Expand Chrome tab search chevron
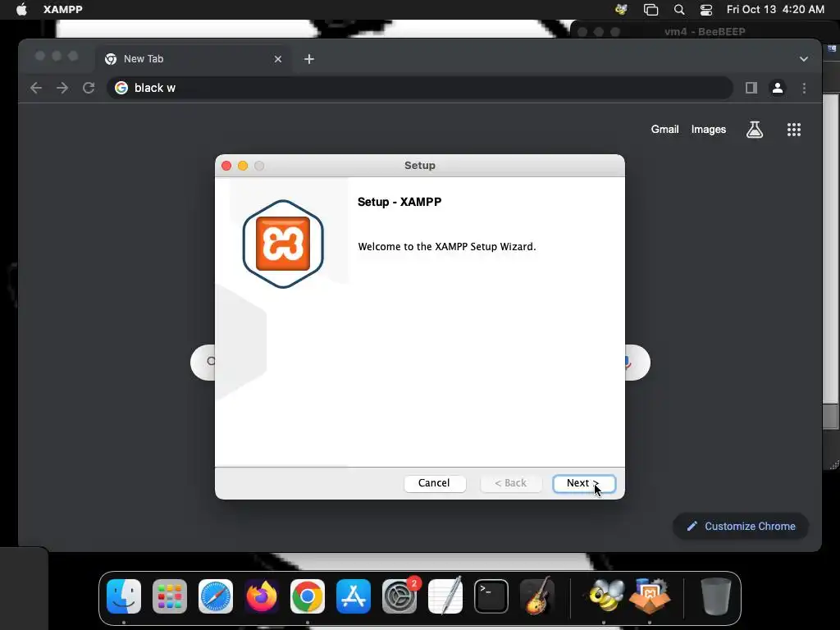Image resolution: width=840 pixels, height=630 pixels. coord(804,59)
